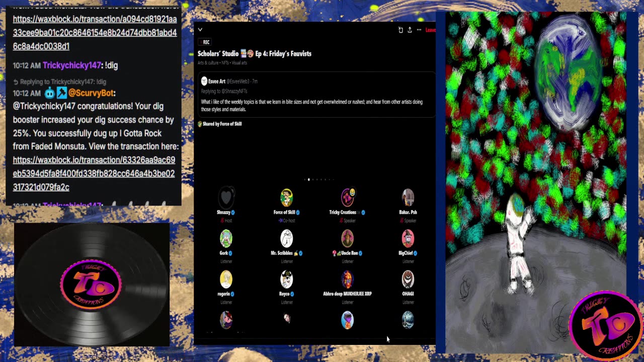Open Abhro deep MUKHERJEE XRP's avatar
The width and height of the screenshot is (644, 362).
pyautogui.click(x=347, y=279)
